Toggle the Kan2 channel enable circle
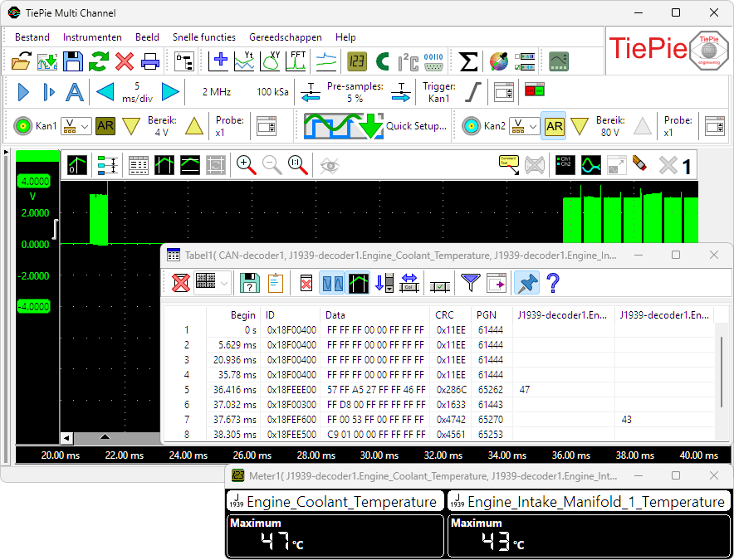Screen dimensions: 734x560 (x=471, y=126)
